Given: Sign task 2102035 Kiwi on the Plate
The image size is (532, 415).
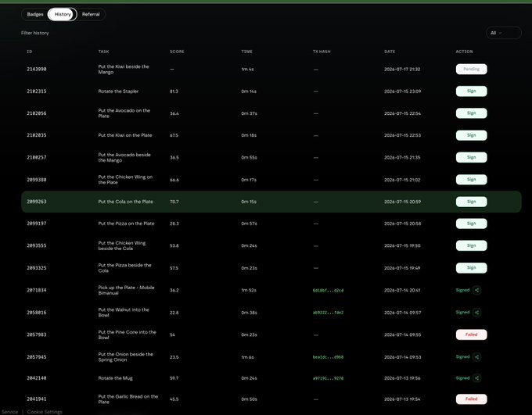Looking at the screenshot, I should [x=471, y=135].
